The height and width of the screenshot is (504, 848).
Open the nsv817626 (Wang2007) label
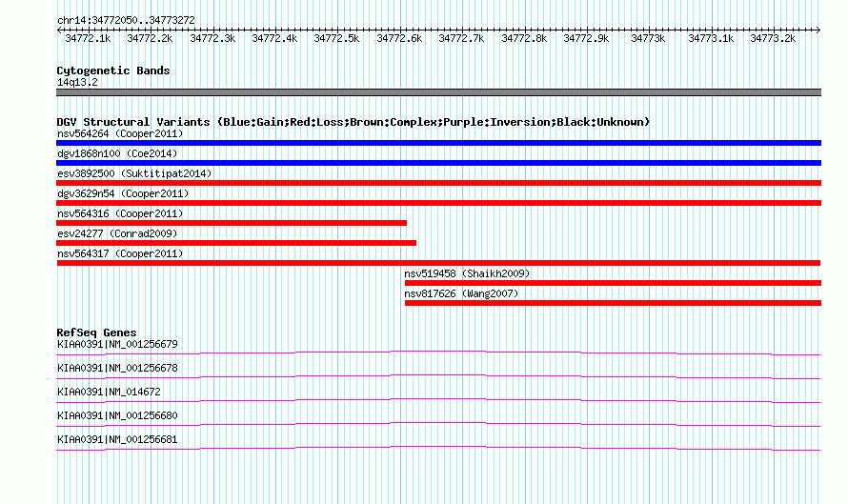click(x=461, y=293)
